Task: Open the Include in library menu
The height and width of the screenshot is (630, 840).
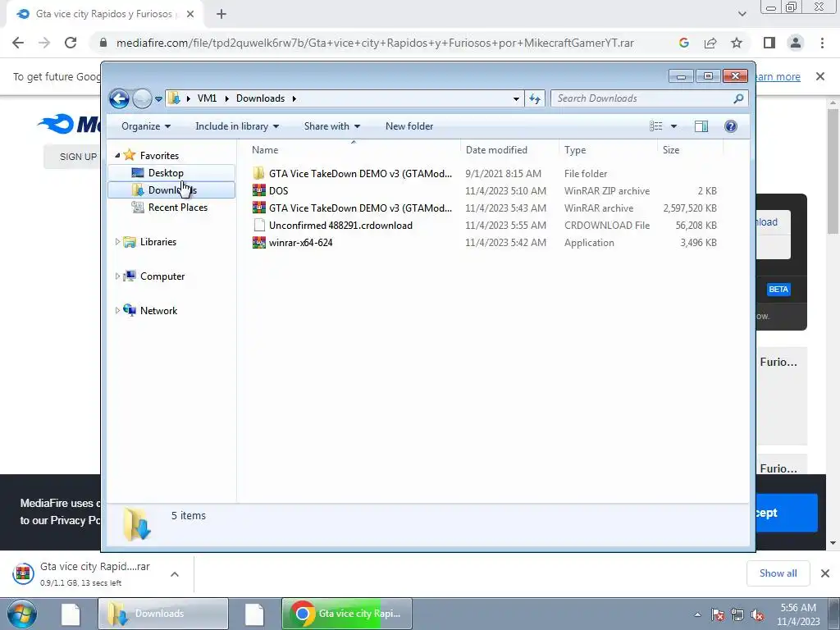Action: click(x=237, y=126)
